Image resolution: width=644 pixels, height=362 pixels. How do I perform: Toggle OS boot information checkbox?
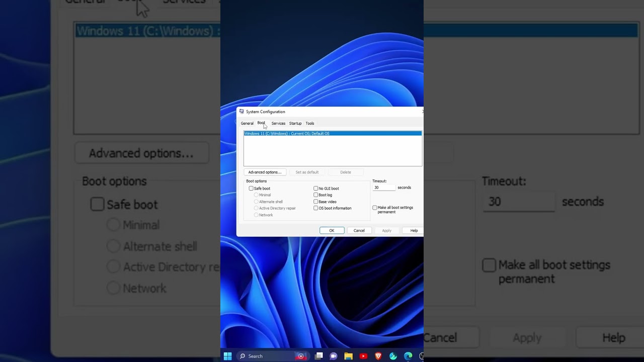[x=315, y=208]
